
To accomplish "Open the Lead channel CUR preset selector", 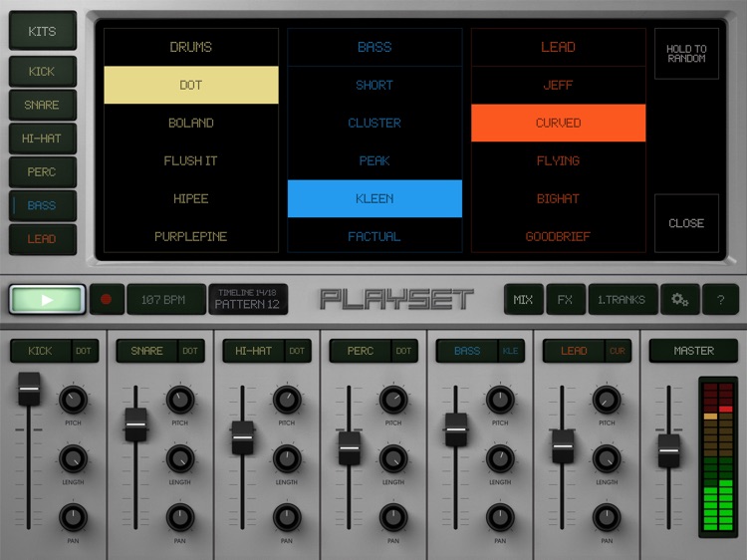I will (617, 351).
